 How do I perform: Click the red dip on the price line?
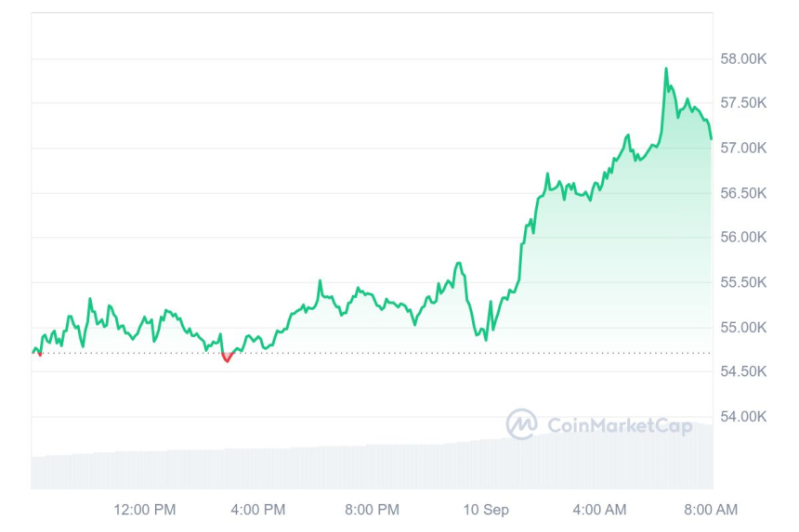(x=226, y=358)
